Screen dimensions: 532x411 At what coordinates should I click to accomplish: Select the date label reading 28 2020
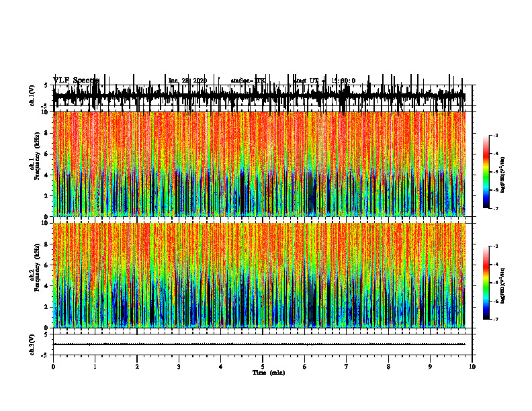[x=195, y=81]
